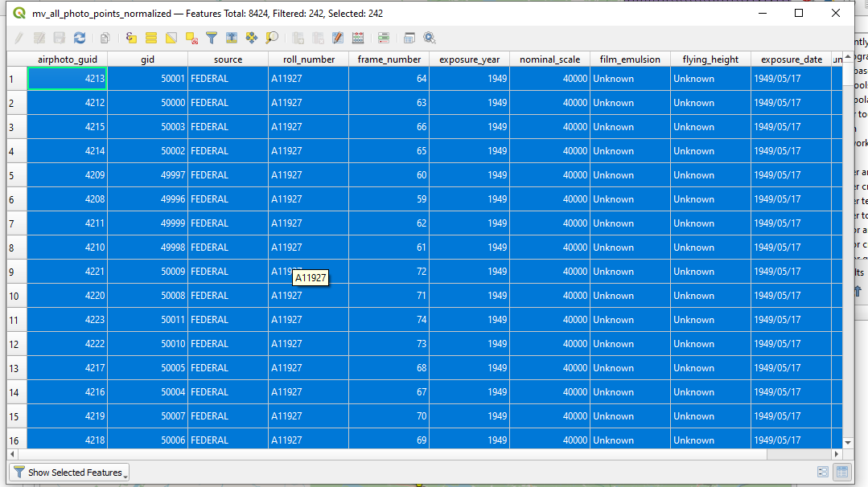Open the funnel filter/select by form tool
868x487 pixels.
coord(212,38)
